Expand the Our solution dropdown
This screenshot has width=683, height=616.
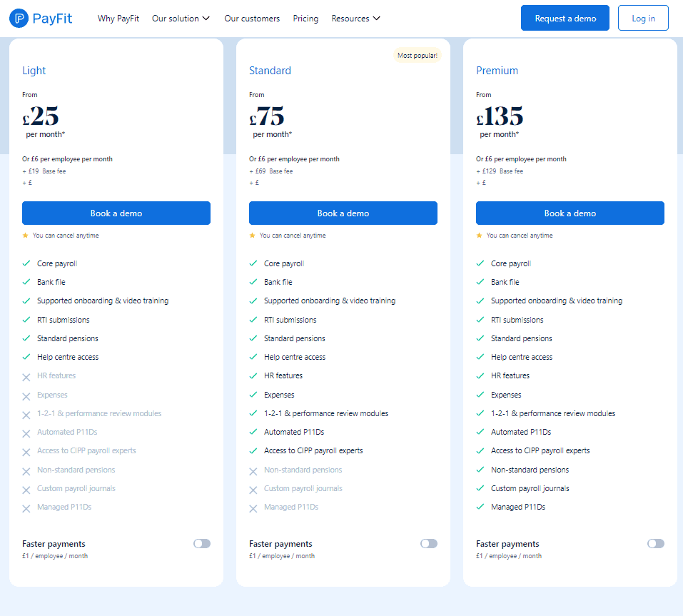[x=181, y=19]
